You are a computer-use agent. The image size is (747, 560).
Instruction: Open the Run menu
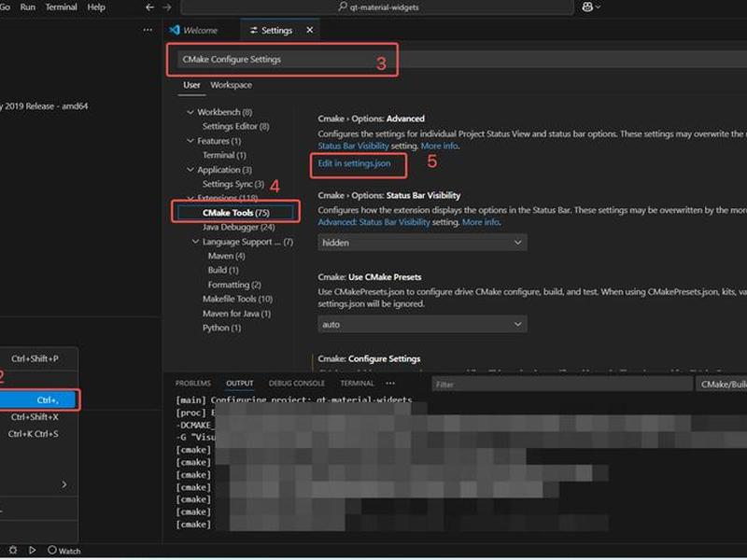click(28, 7)
